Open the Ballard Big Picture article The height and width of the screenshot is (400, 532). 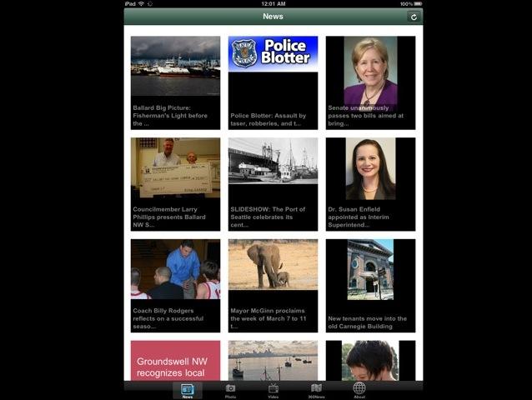(175, 82)
